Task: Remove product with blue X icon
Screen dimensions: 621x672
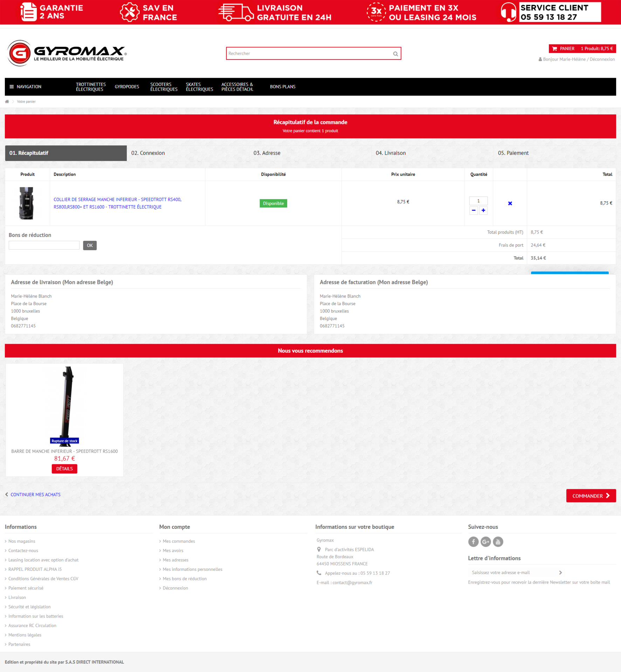Action: click(x=510, y=203)
